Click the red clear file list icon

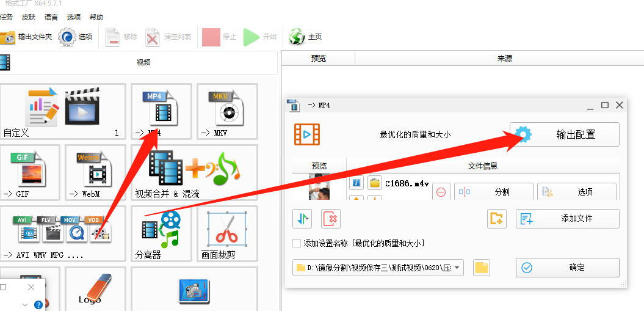[331, 219]
